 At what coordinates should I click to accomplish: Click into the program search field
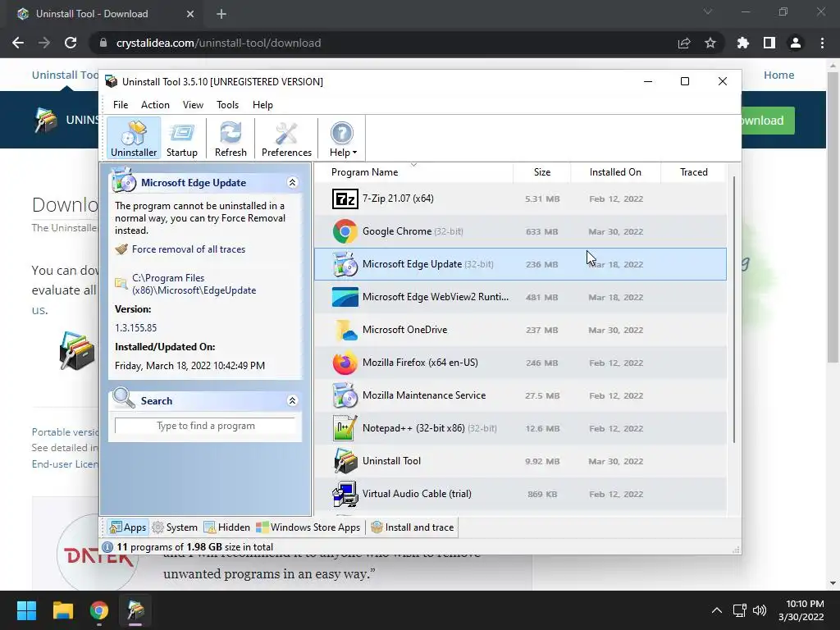click(x=205, y=426)
